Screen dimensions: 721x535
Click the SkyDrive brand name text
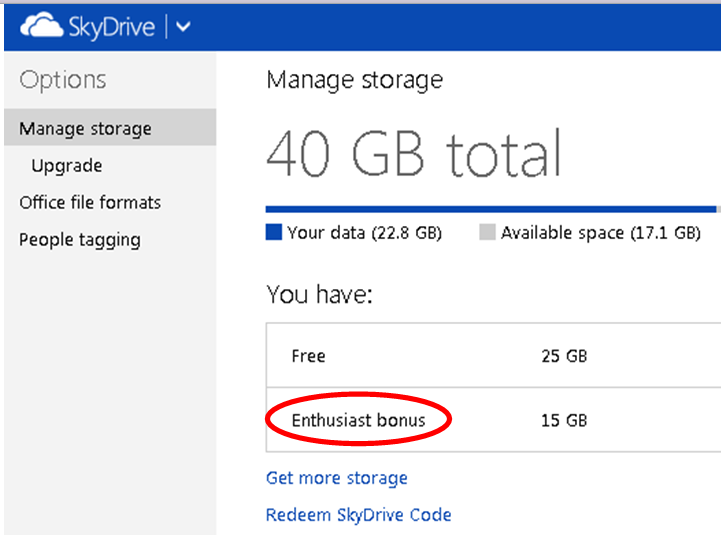click(112, 27)
